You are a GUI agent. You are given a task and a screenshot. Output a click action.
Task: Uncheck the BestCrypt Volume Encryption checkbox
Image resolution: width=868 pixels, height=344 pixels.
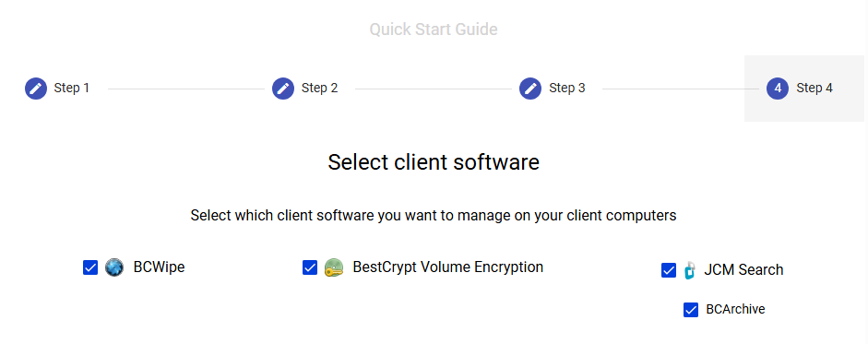pos(310,267)
